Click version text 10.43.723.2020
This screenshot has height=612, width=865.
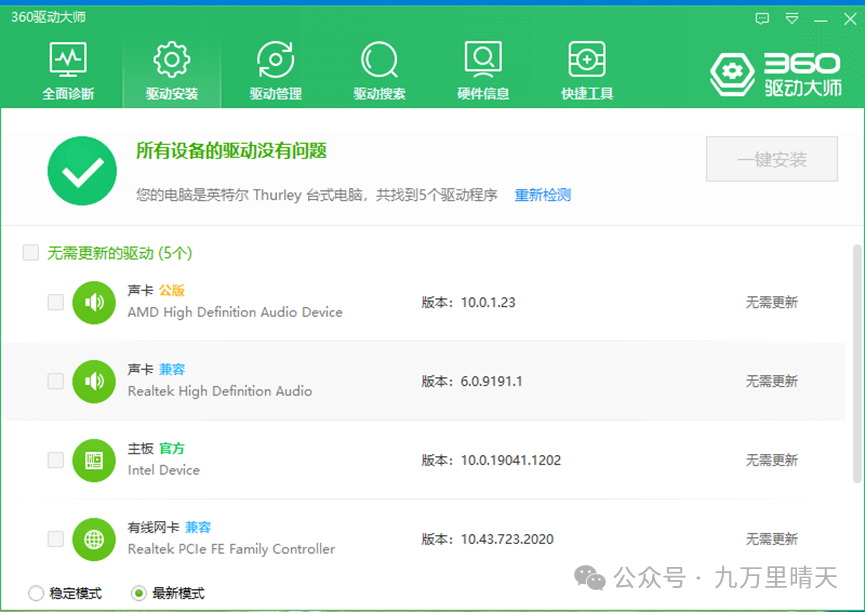coord(507,539)
